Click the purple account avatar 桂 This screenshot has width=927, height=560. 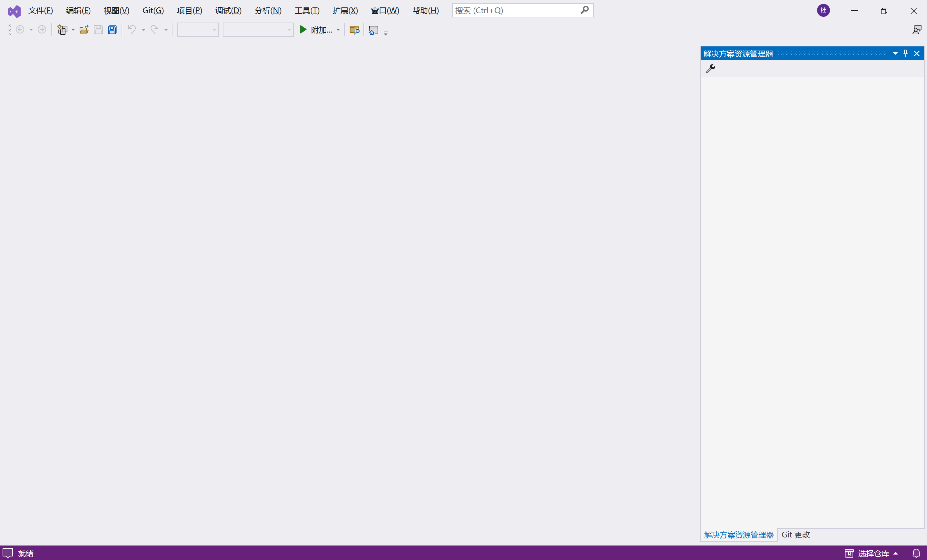823,11
